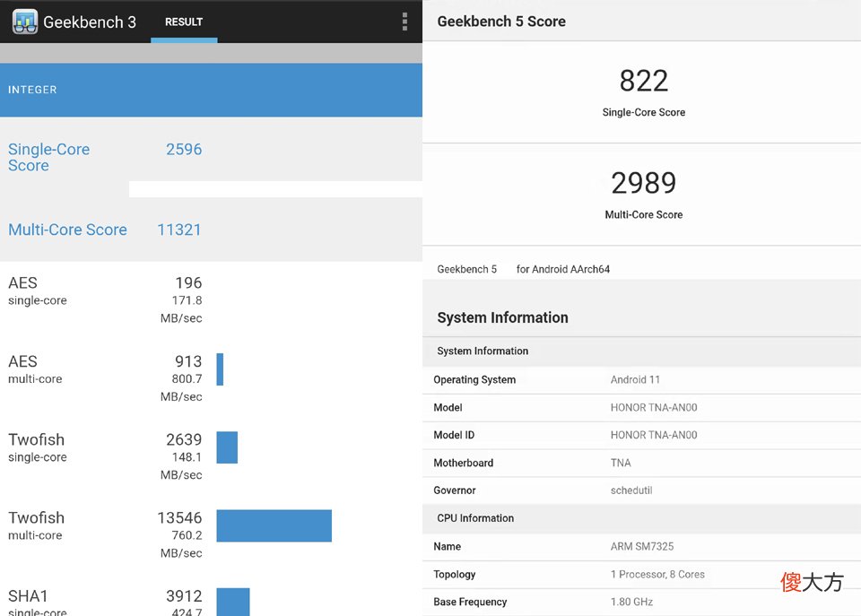
Task: Click the System Information main heading
Action: (502, 317)
